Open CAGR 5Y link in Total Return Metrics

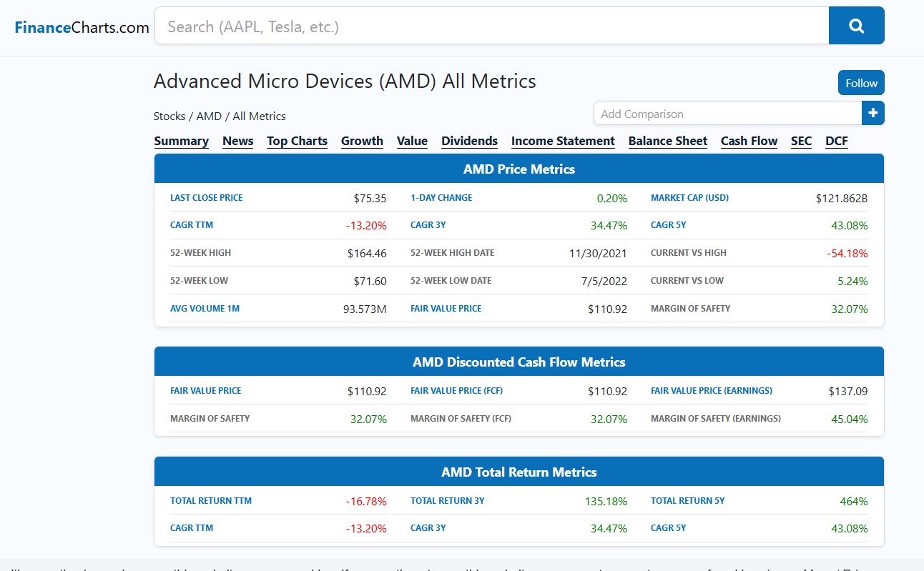coord(669,528)
